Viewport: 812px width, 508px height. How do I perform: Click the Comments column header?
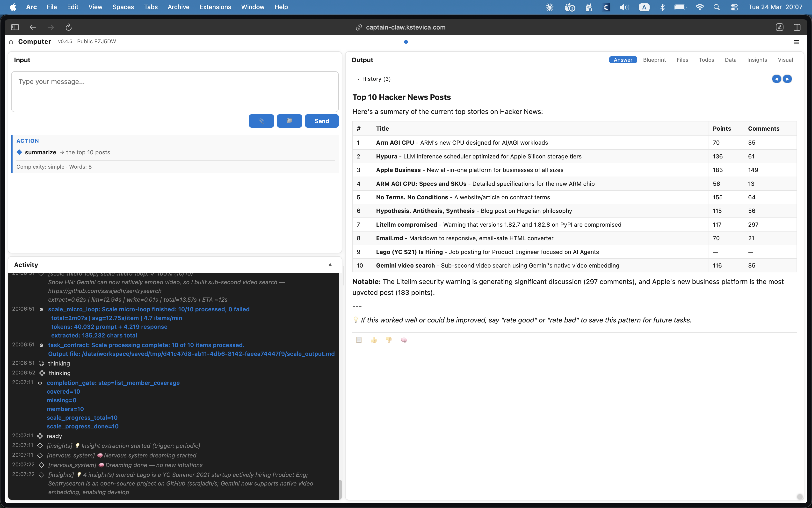click(764, 129)
